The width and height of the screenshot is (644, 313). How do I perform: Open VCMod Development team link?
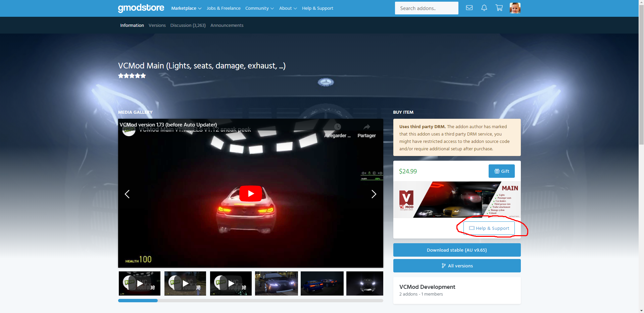point(427,287)
